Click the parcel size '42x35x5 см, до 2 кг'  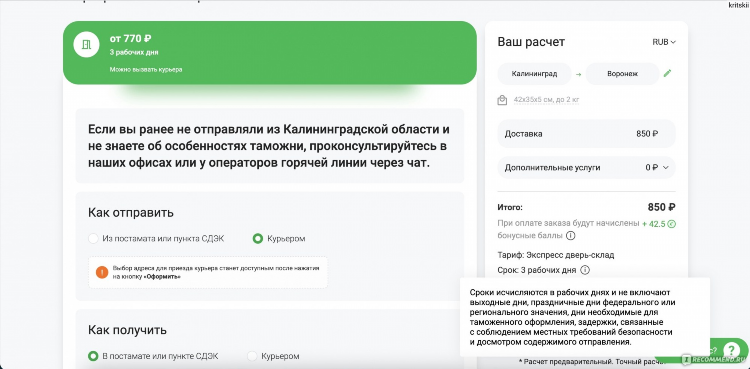point(546,100)
